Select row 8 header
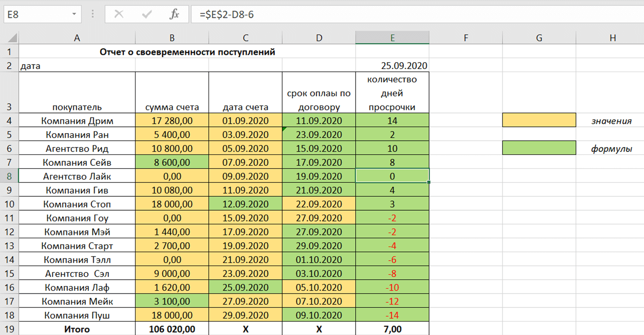644x335 pixels. 9,176
